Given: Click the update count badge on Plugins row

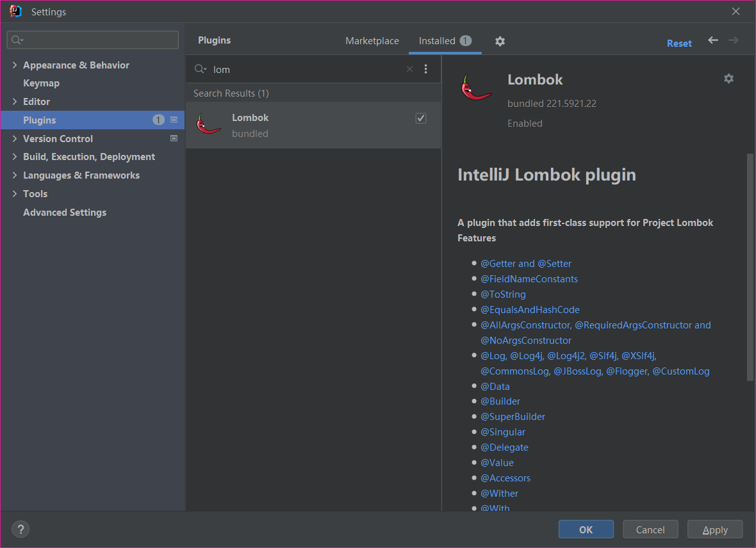Looking at the screenshot, I should 158,120.
